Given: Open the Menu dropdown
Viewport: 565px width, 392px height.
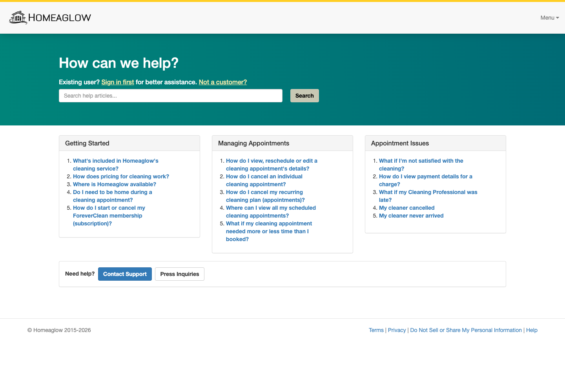Looking at the screenshot, I should pos(549,18).
